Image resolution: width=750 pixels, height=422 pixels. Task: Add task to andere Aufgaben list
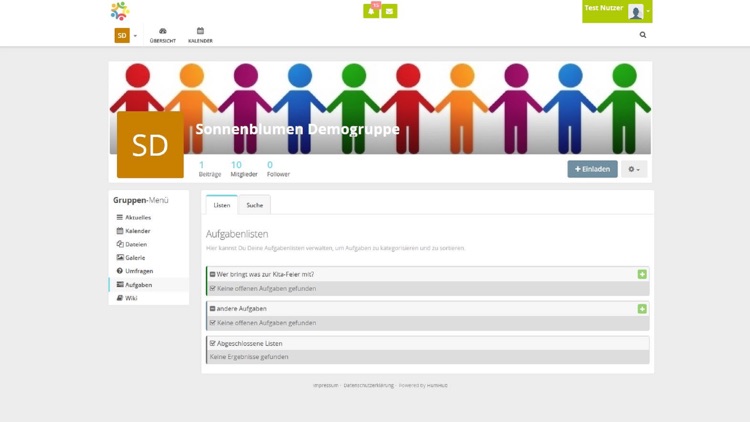tap(642, 309)
